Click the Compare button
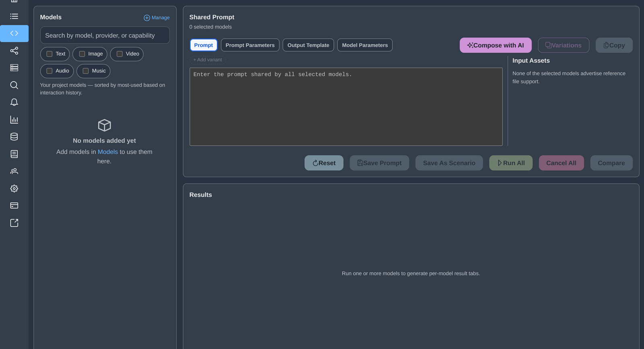644x349 pixels. (x=611, y=163)
